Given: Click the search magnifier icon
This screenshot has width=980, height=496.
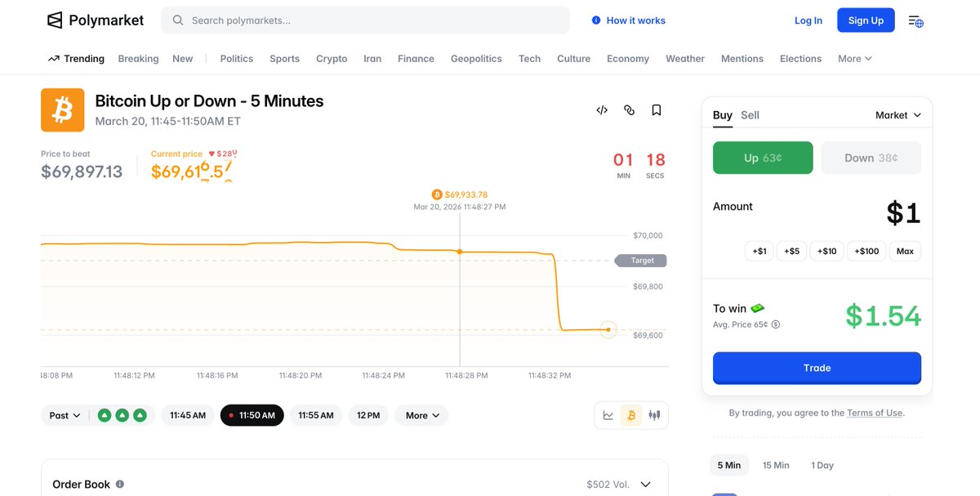Looking at the screenshot, I should coord(176,20).
